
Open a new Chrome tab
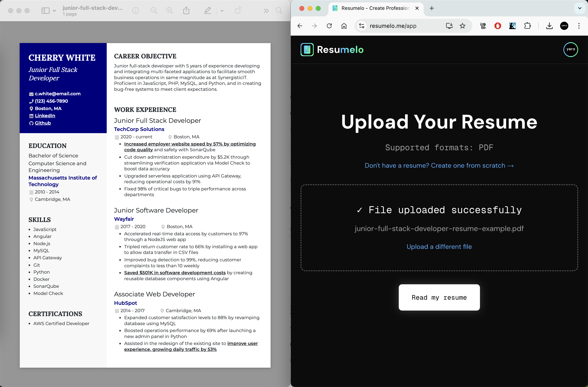pos(432,8)
